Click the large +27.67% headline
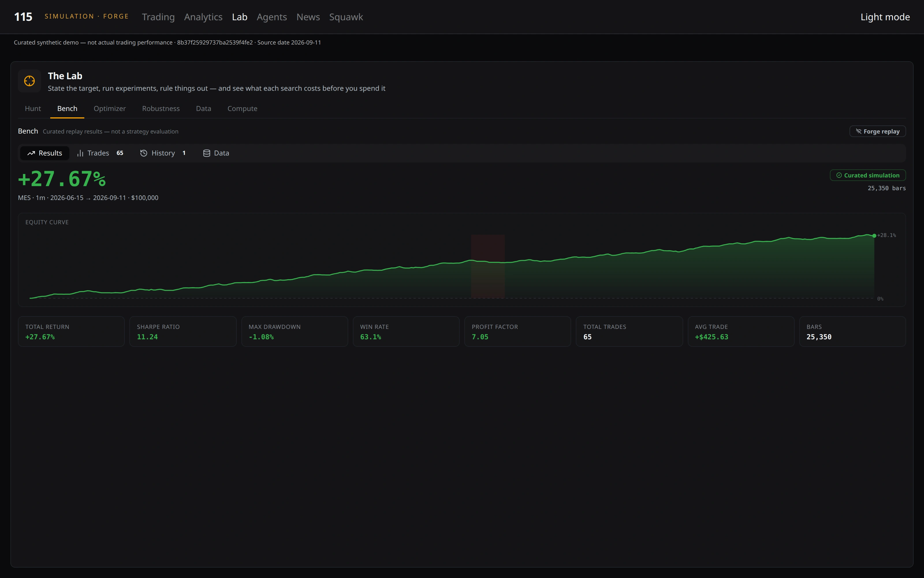The image size is (924, 578). (x=62, y=179)
